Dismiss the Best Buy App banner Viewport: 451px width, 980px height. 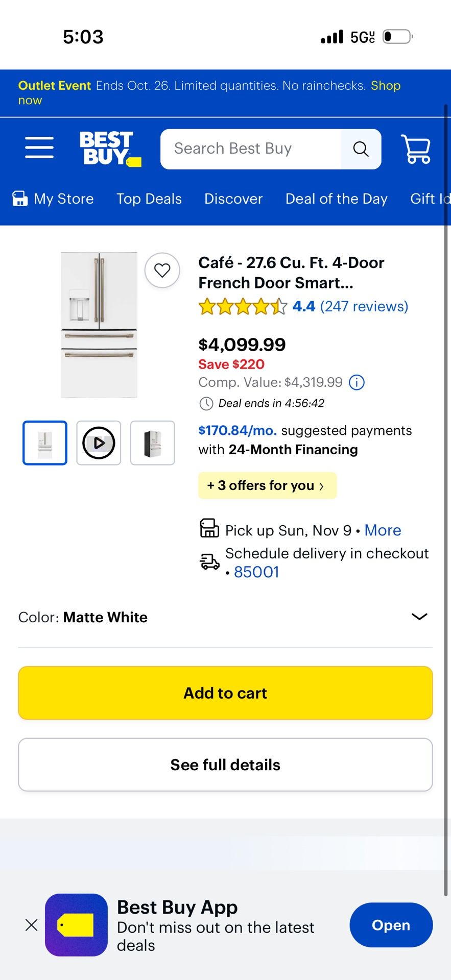click(x=32, y=925)
